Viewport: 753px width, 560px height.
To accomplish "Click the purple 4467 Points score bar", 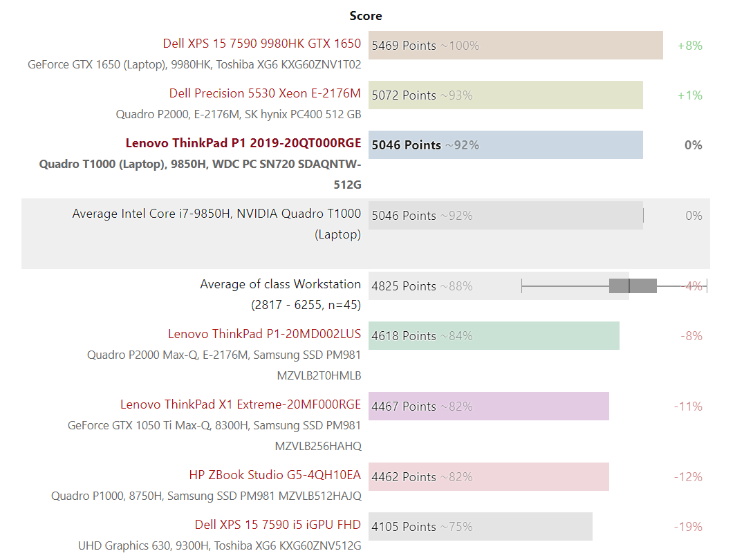I will click(489, 407).
